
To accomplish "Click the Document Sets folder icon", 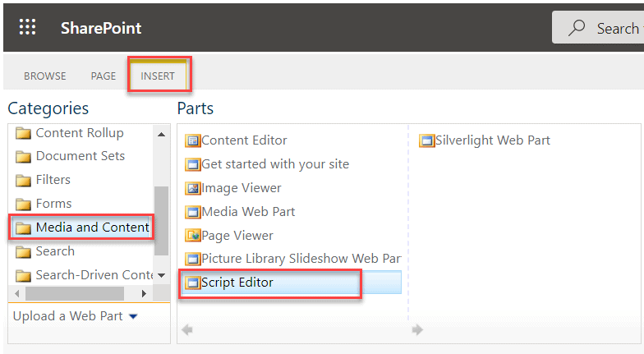I will pos(23,157).
